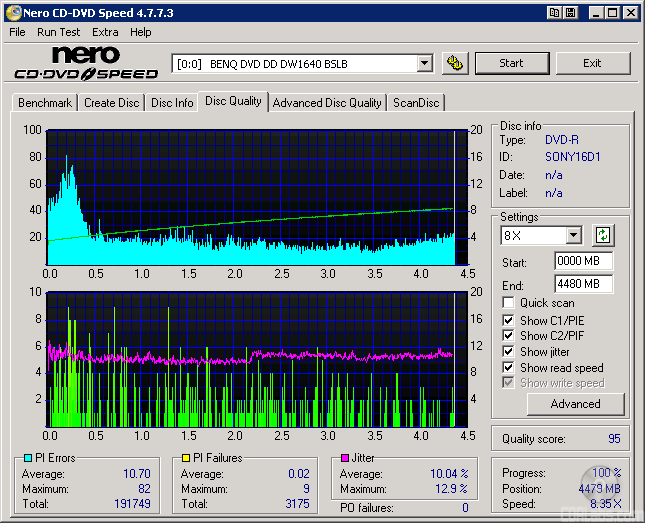
Task: Open the Extra menu
Action: click(x=105, y=32)
